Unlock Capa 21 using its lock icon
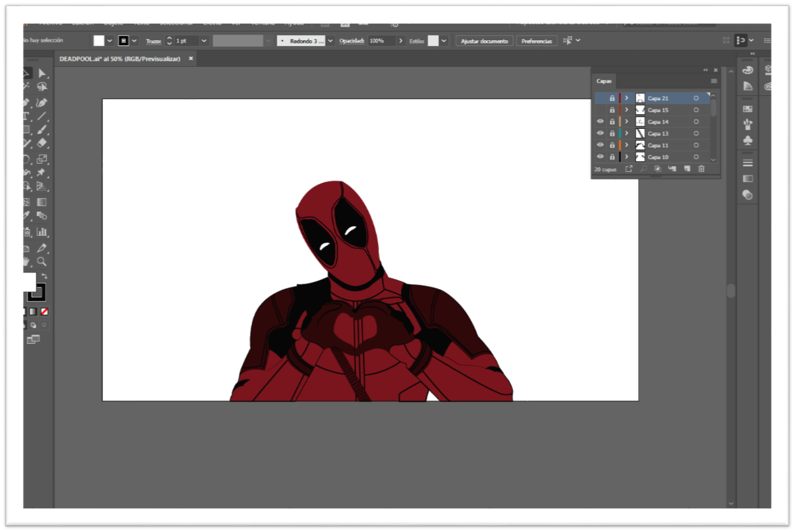 pyautogui.click(x=612, y=98)
